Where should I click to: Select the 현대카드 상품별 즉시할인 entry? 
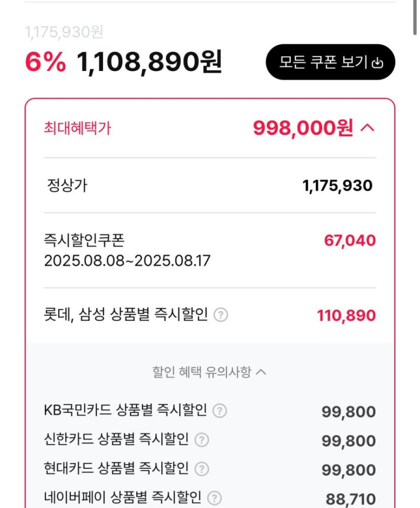pos(116,469)
